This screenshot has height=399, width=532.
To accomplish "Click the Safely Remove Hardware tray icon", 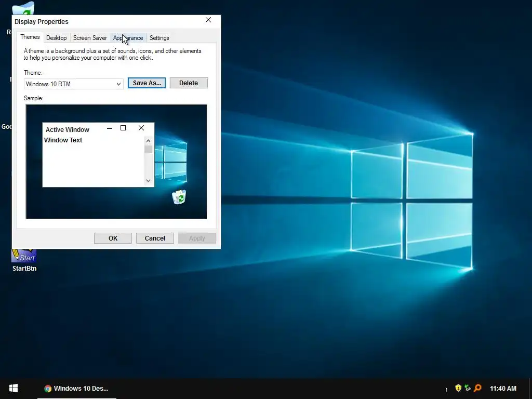I will [468, 388].
